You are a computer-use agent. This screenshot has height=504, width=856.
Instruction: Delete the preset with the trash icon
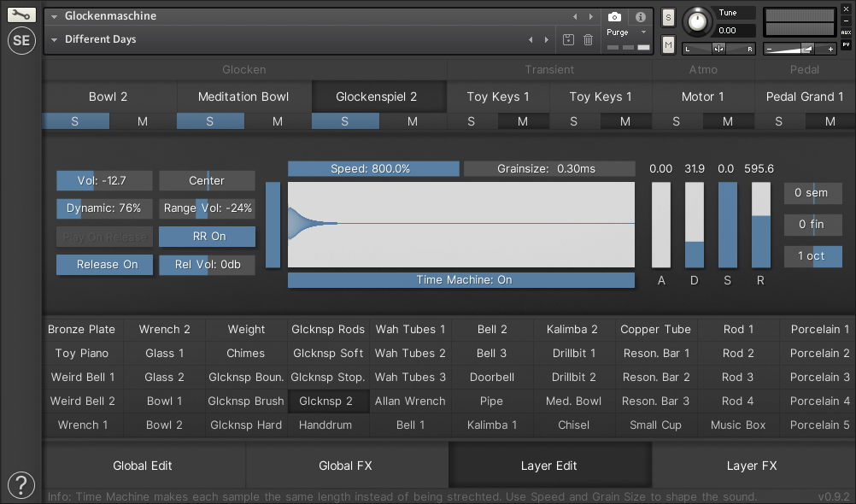(589, 39)
